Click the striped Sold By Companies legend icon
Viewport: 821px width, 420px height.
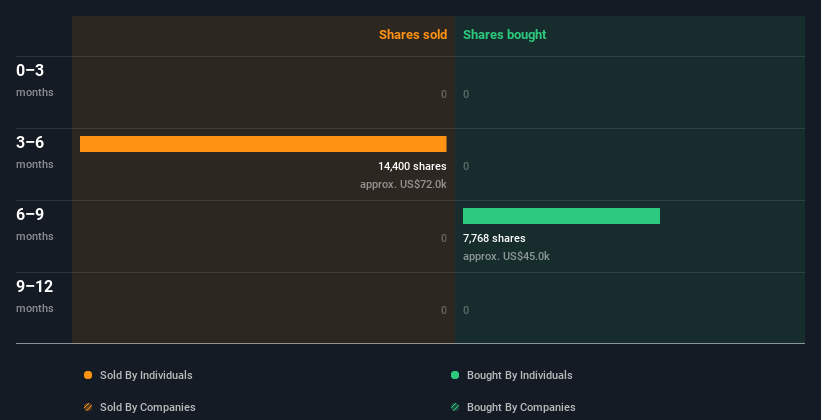pos(88,407)
